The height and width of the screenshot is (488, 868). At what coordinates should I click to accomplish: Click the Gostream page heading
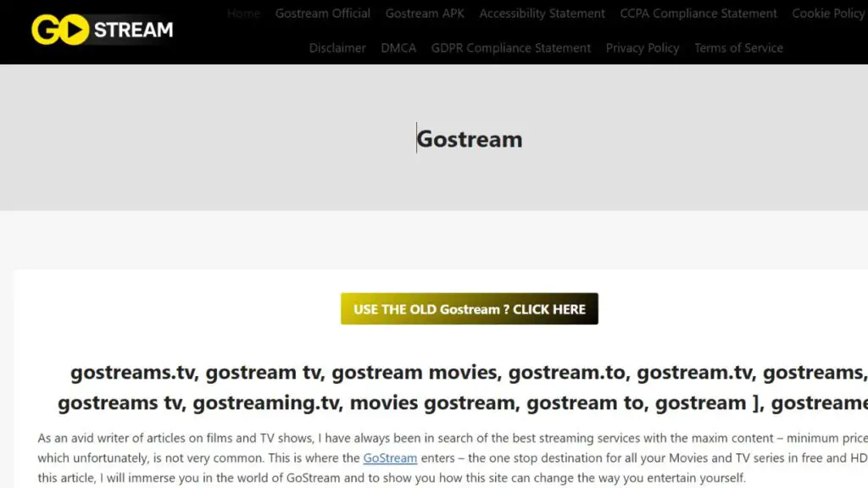tap(470, 139)
